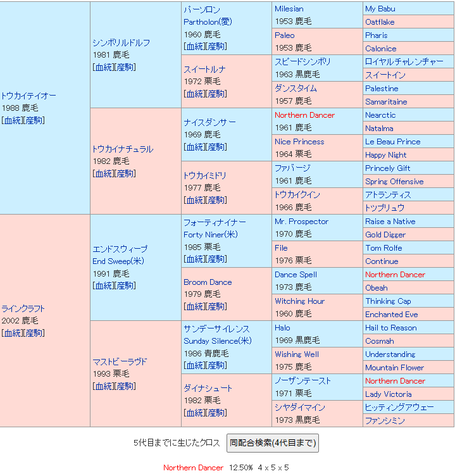This screenshot has height=476, width=455.
Task: Open the トウカイテイオー horse link
Action: click(28, 96)
